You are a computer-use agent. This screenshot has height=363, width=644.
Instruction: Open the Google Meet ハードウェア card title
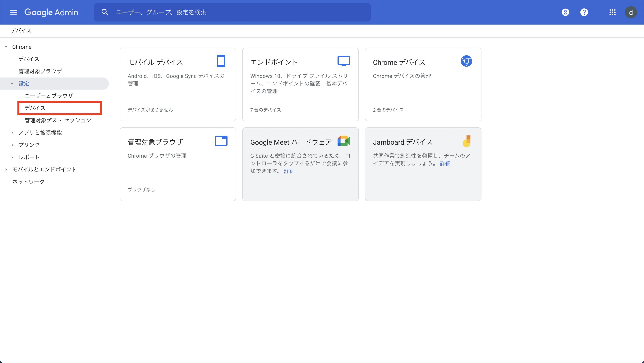click(x=291, y=142)
